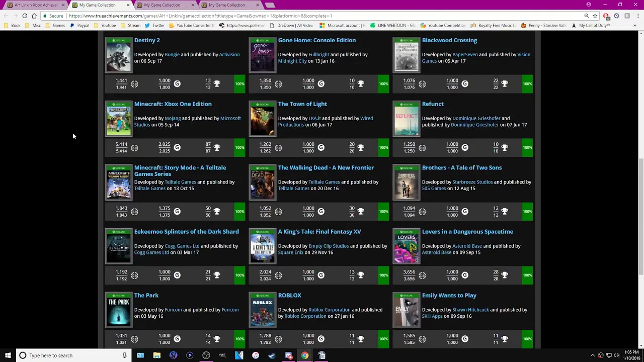Follow the Mojang developer link
The width and height of the screenshot is (644, 362).
click(x=173, y=118)
